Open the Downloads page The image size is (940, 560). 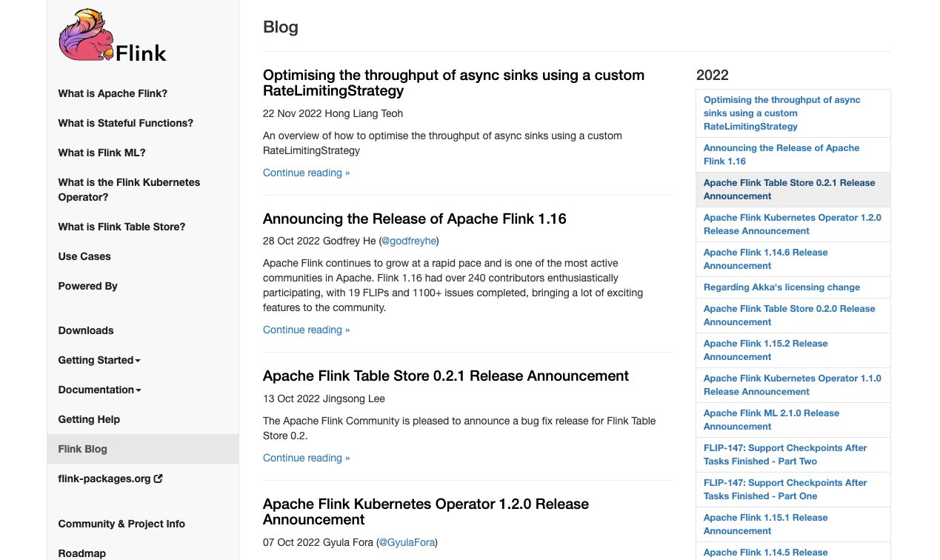86,330
